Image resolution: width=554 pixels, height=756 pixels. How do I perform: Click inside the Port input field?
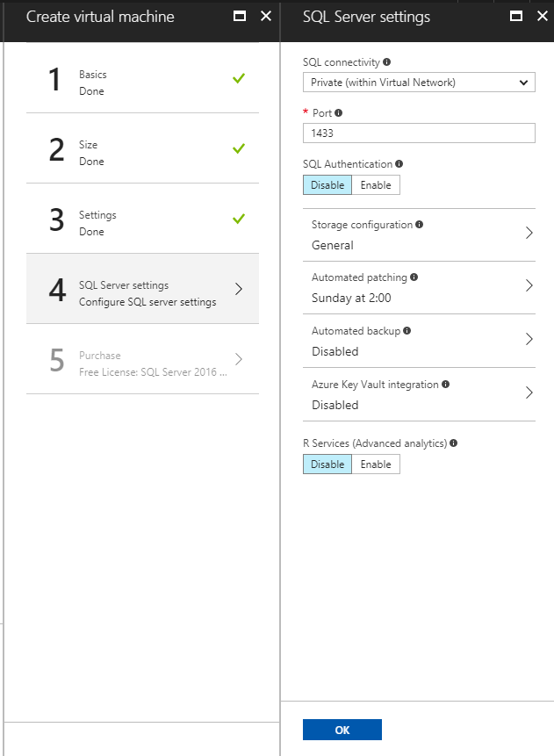[419, 133]
